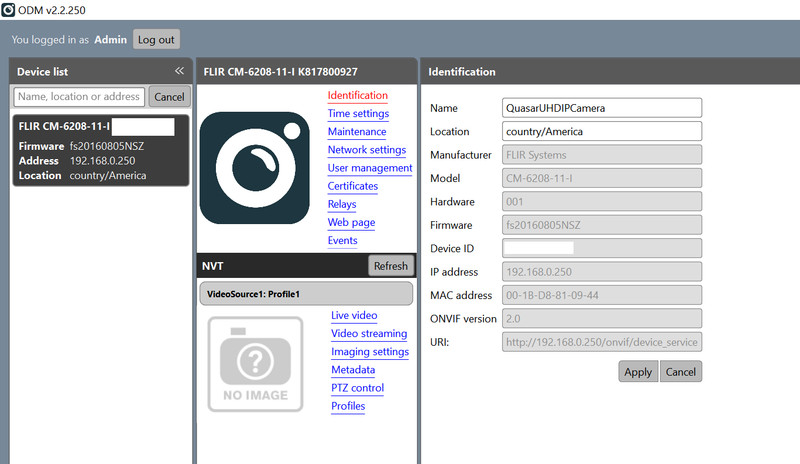The height and width of the screenshot is (464, 800).
Task: Click the Manufacturer field FLIR Systems
Action: point(602,155)
